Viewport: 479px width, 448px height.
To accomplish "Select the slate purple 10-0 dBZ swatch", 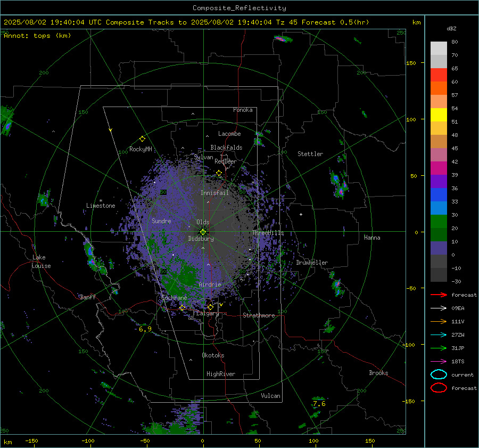I will coord(439,248).
